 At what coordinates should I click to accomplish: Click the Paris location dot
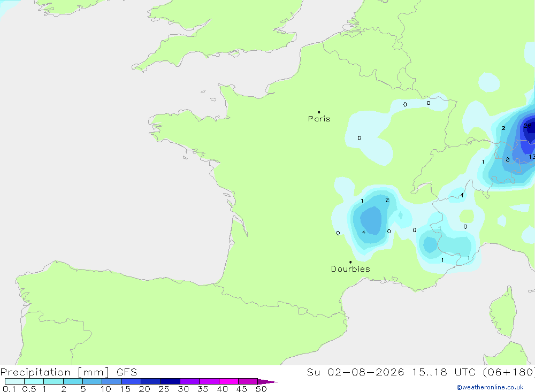click(319, 112)
